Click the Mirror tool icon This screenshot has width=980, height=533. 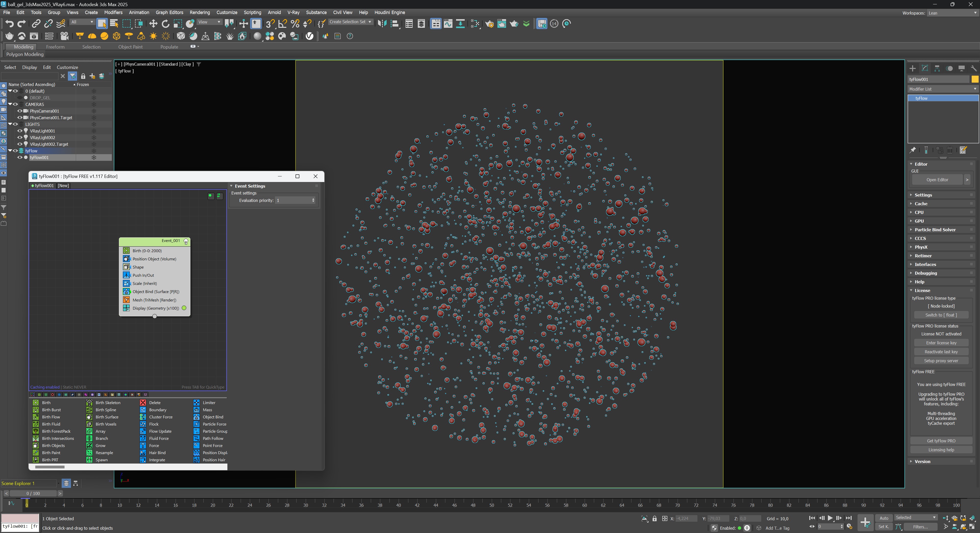(x=382, y=23)
